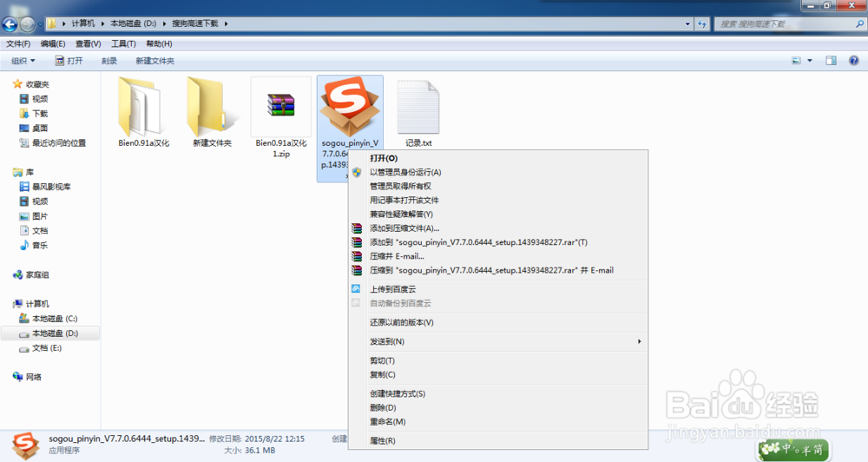Click the shield icon beside run-as-admin
Image resolution: width=868 pixels, height=462 pixels.
point(357,172)
